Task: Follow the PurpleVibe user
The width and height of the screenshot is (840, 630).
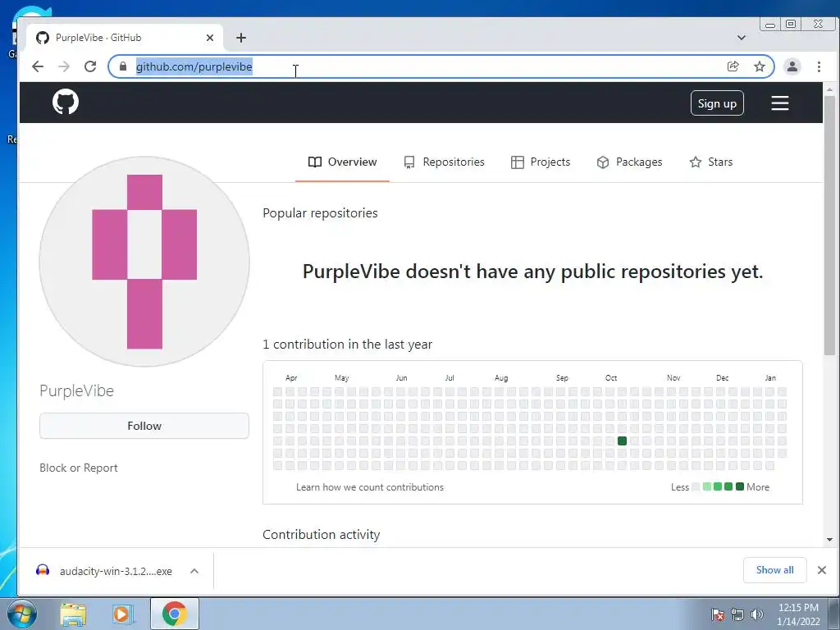Action: tap(144, 426)
